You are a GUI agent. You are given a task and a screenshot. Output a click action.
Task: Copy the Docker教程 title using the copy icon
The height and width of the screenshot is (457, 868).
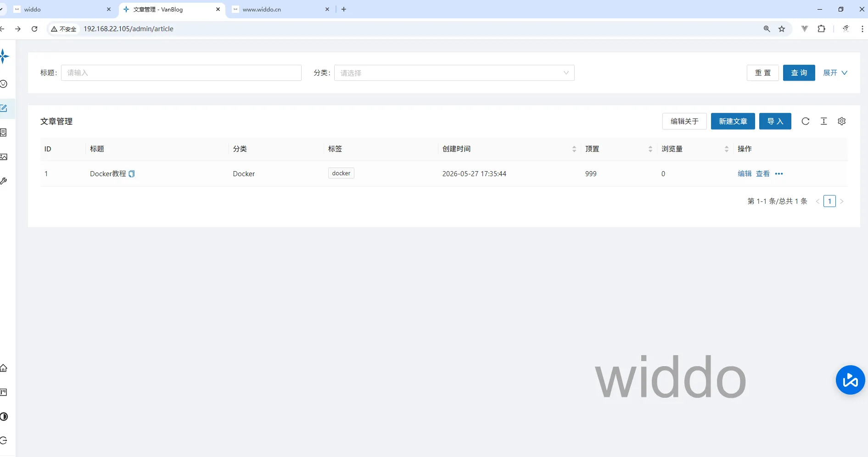(x=132, y=174)
